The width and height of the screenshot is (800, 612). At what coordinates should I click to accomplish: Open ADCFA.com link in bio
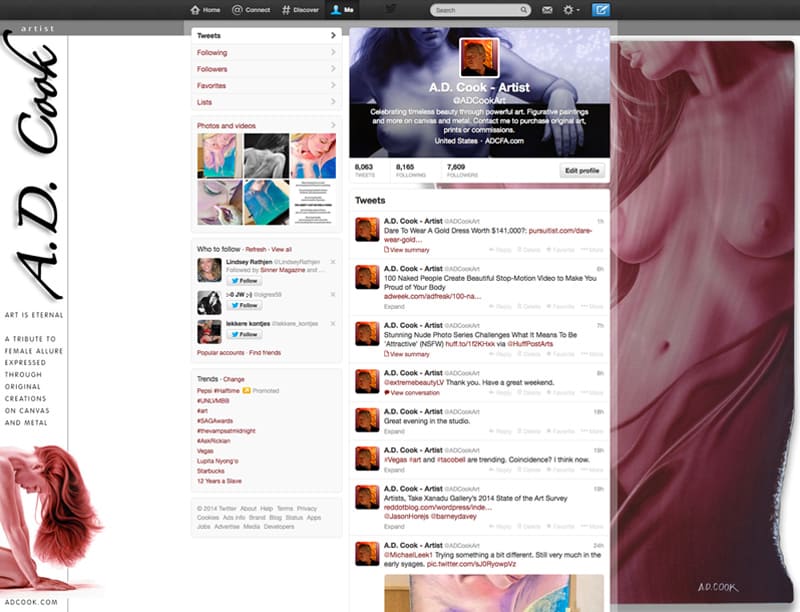504,141
